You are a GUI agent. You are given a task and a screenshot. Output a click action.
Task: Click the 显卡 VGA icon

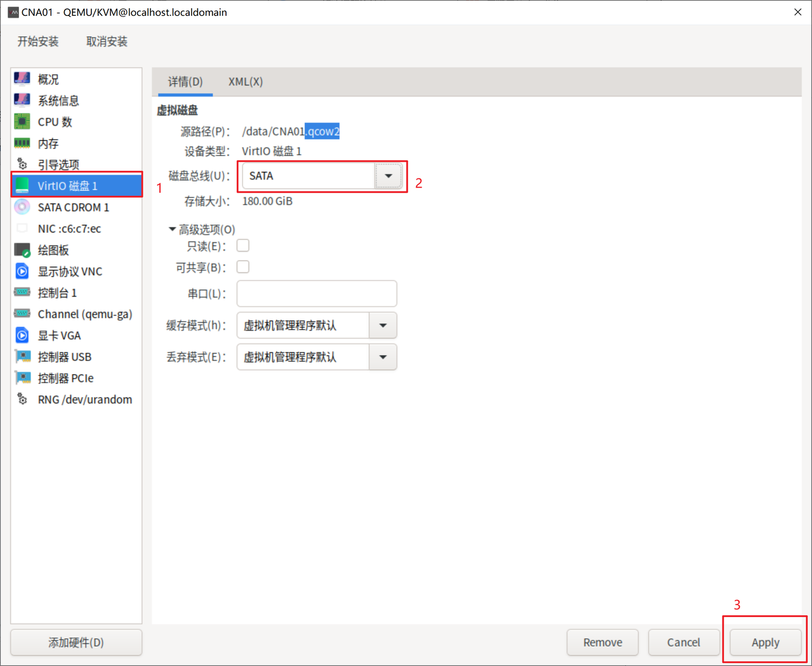point(22,336)
